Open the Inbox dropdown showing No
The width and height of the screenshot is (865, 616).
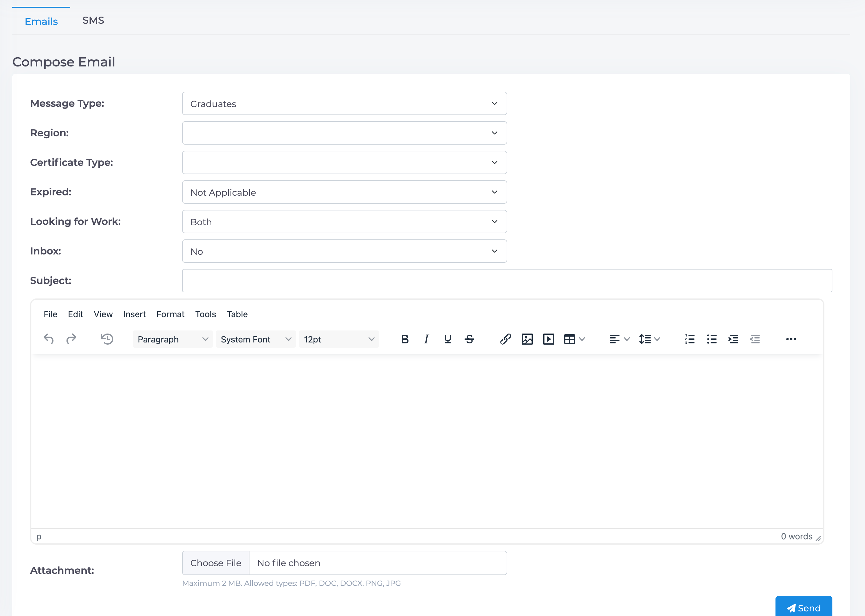click(344, 251)
